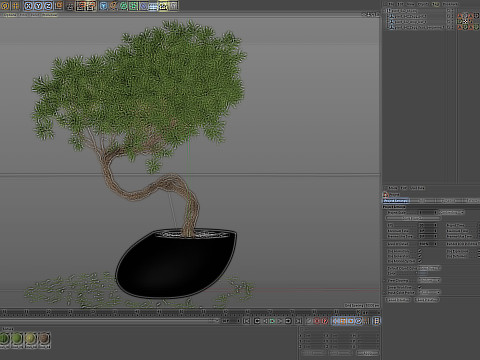The height and width of the screenshot is (360, 480).
Task: Add a floor environment object
Action: [153, 6]
